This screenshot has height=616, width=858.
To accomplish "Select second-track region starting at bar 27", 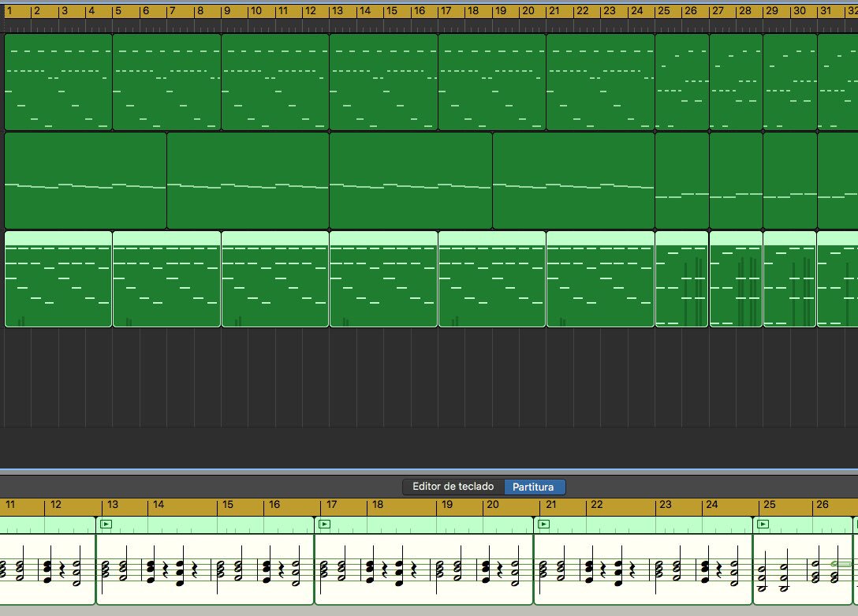I will coord(736,181).
